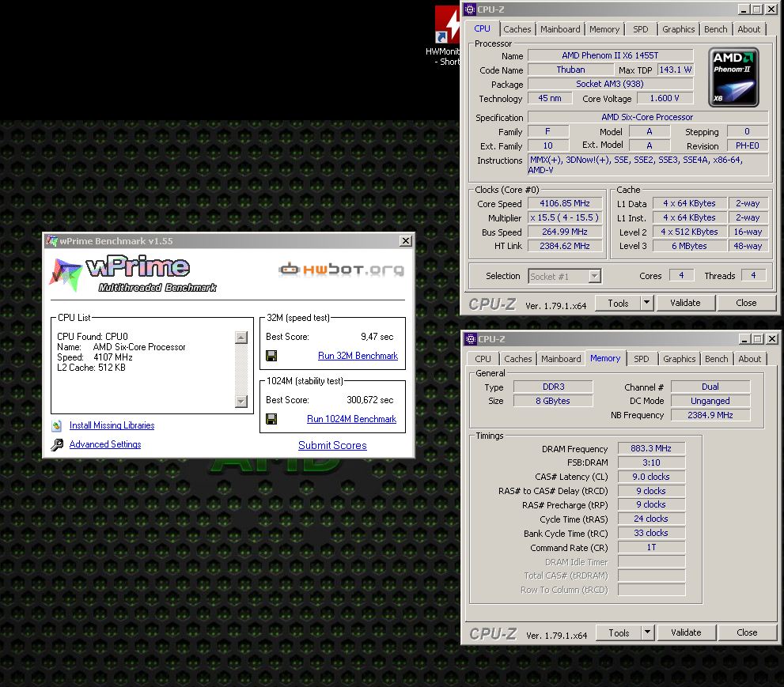Click the Command Rate 1T value

coord(651,547)
